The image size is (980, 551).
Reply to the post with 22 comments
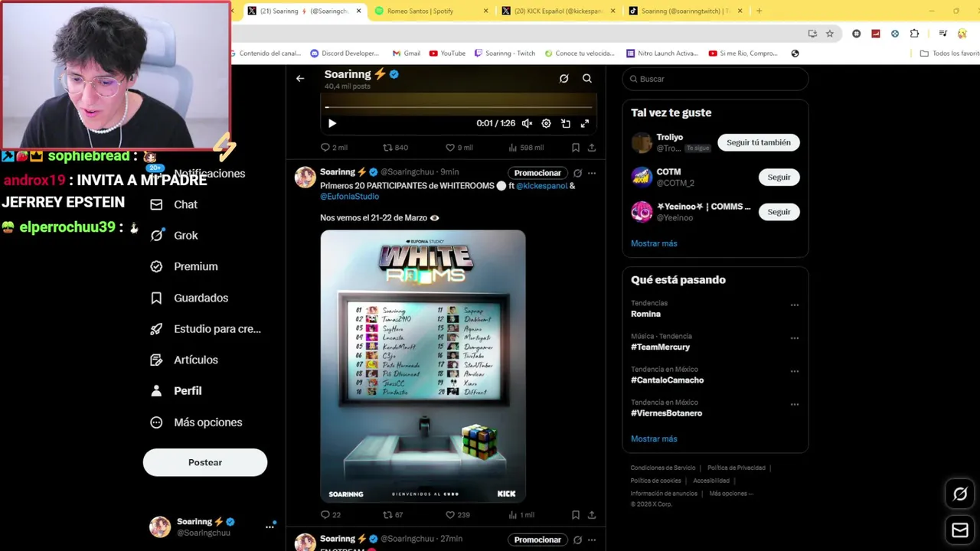(x=331, y=515)
